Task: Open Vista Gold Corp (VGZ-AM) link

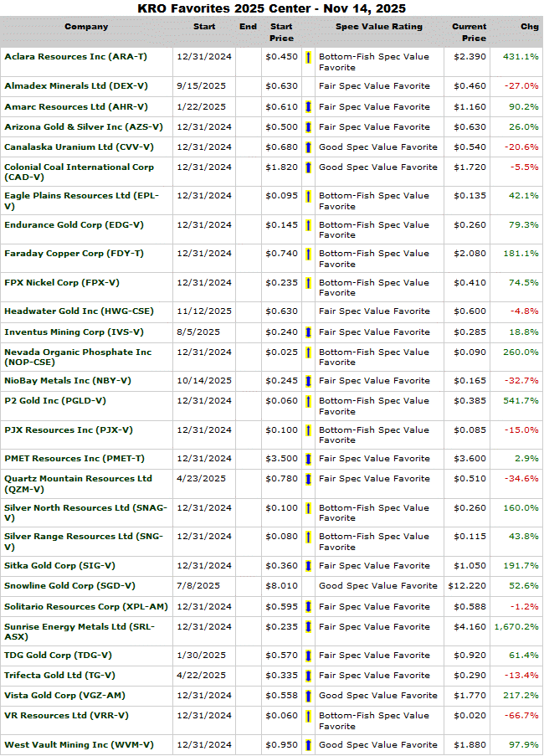Action: (x=64, y=695)
